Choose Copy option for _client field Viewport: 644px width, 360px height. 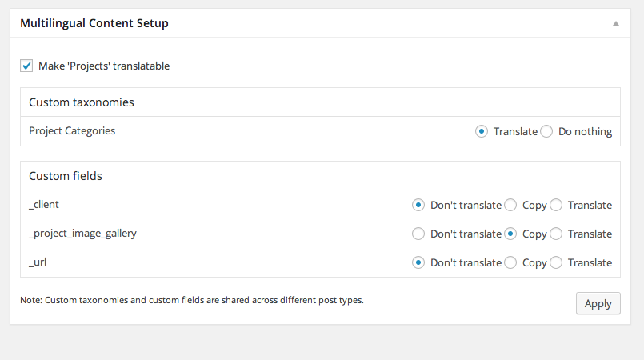pos(510,205)
